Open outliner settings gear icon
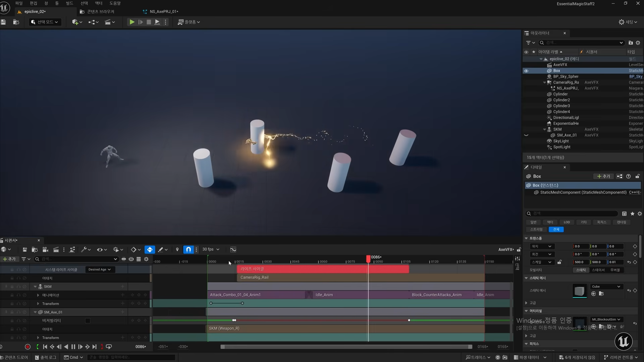The width and height of the screenshot is (644, 362). tap(638, 43)
